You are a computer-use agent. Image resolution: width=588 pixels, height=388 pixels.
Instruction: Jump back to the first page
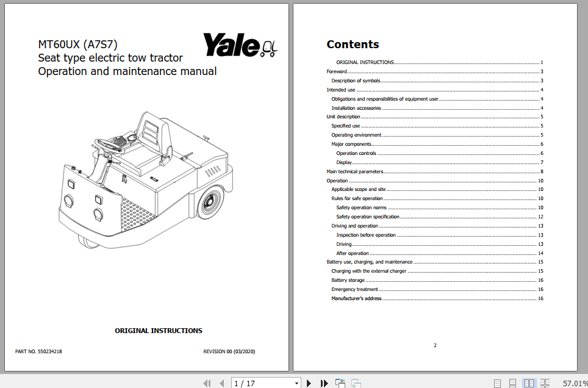pos(207,383)
